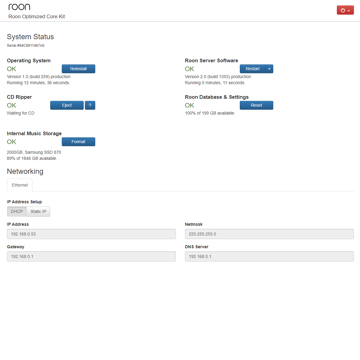Click the CD Ripper OK status
This screenshot has width=360, height=360.
pyautogui.click(x=11, y=105)
